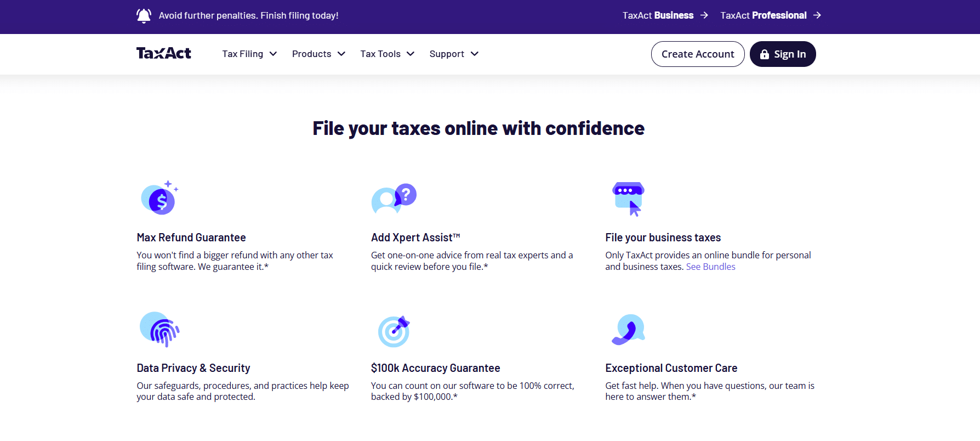
Task: Click the Accuracy Guarantee target icon
Action: [394, 331]
